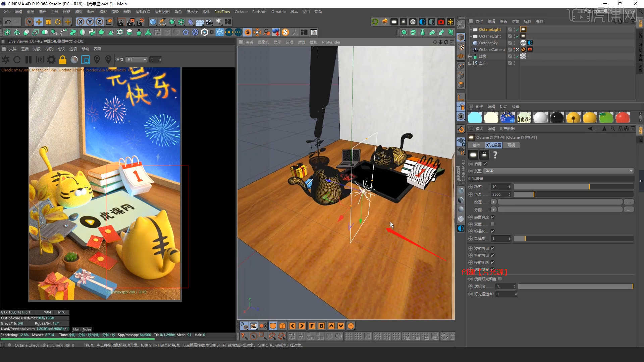Viewport: 644px width, 362px height.
Task: Pause the Live Viewer rendering
Action: pos(29,60)
